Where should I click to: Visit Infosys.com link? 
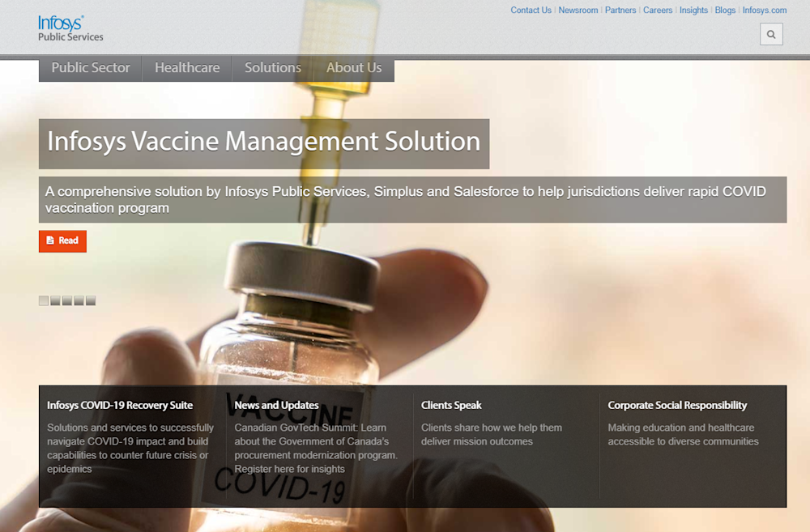click(x=765, y=10)
